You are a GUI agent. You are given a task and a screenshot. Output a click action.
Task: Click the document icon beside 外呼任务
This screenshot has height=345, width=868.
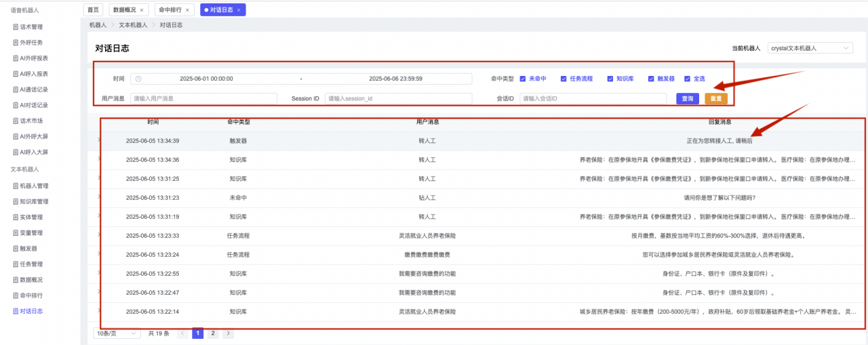16,43
